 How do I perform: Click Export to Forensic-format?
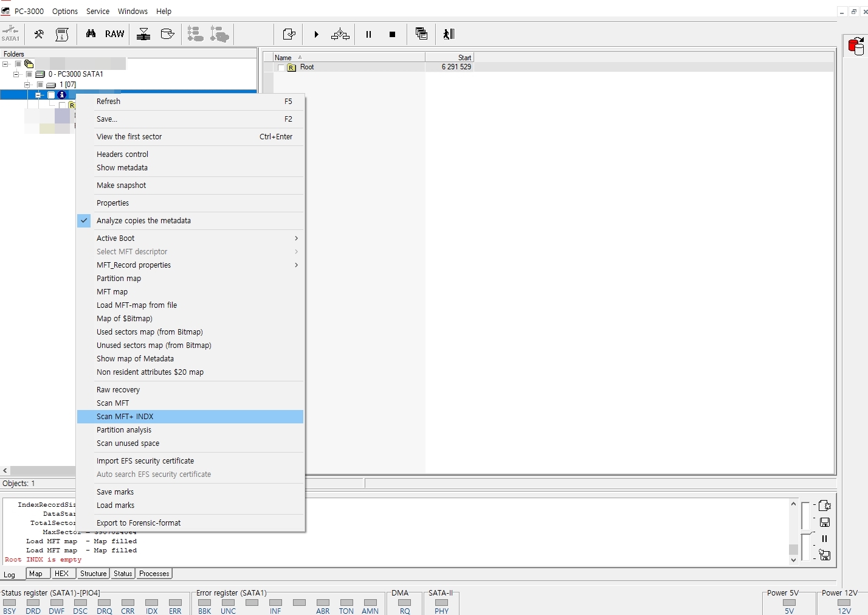point(139,523)
